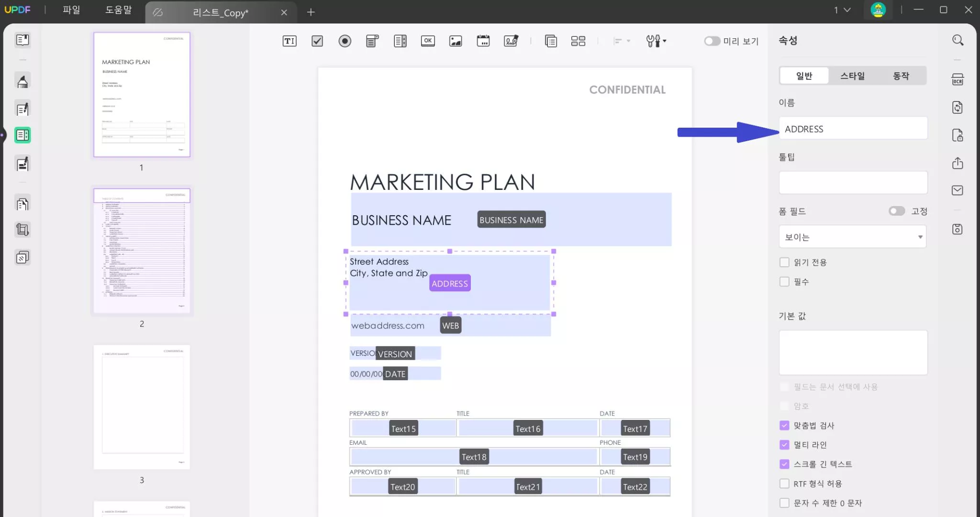Check the 필수 checkbox
The height and width of the screenshot is (517, 980).
click(x=784, y=282)
